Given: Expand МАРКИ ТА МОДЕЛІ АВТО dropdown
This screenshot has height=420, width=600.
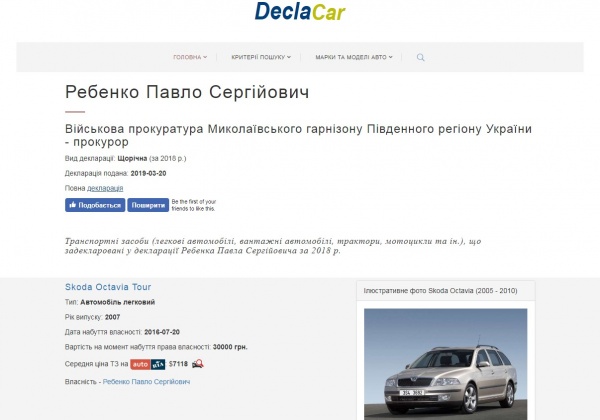Looking at the screenshot, I should click(x=391, y=57).
